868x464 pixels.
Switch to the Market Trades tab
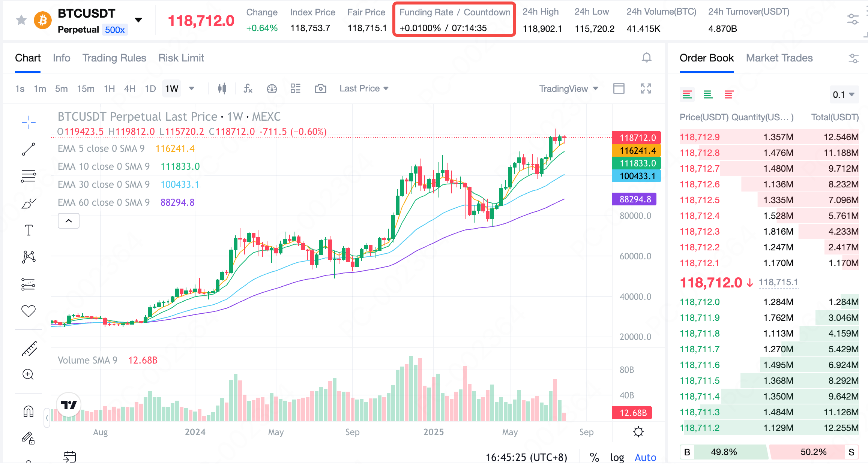click(779, 58)
